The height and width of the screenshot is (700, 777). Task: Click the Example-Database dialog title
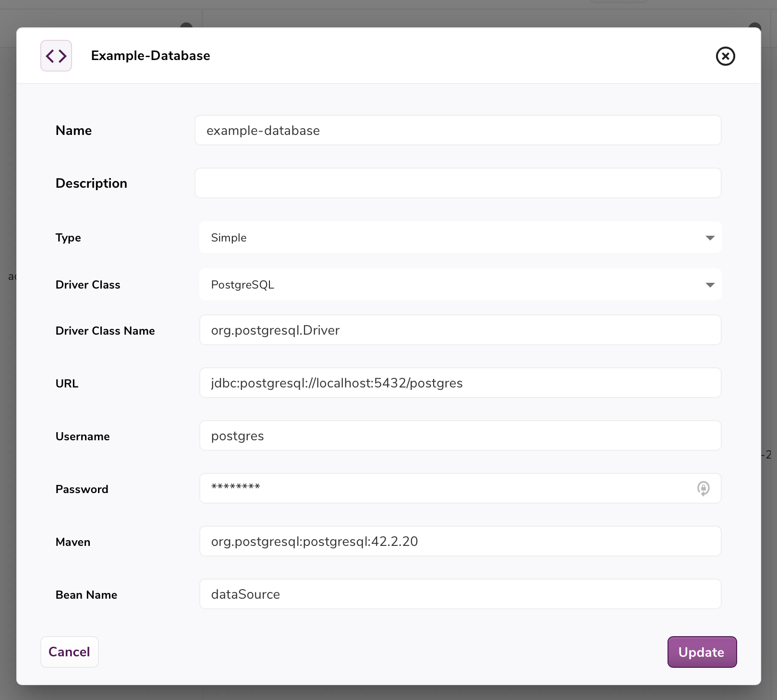tap(151, 56)
